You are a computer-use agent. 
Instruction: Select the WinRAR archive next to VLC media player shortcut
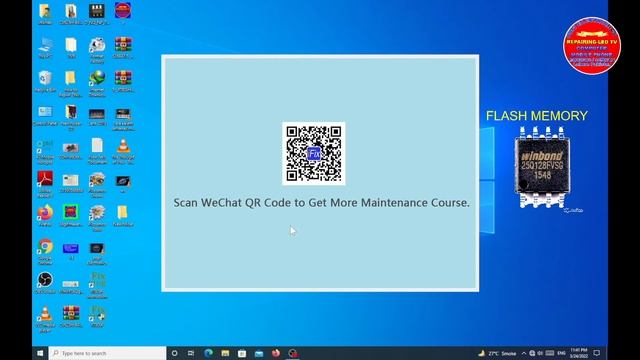pyautogui.click(x=71, y=316)
